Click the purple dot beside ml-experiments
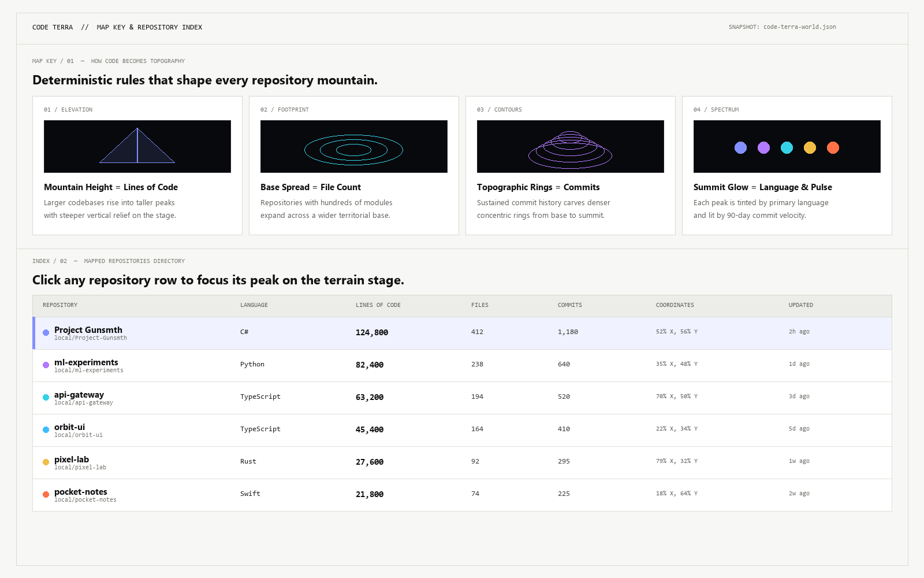The height and width of the screenshot is (578, 924). [46, 365]
